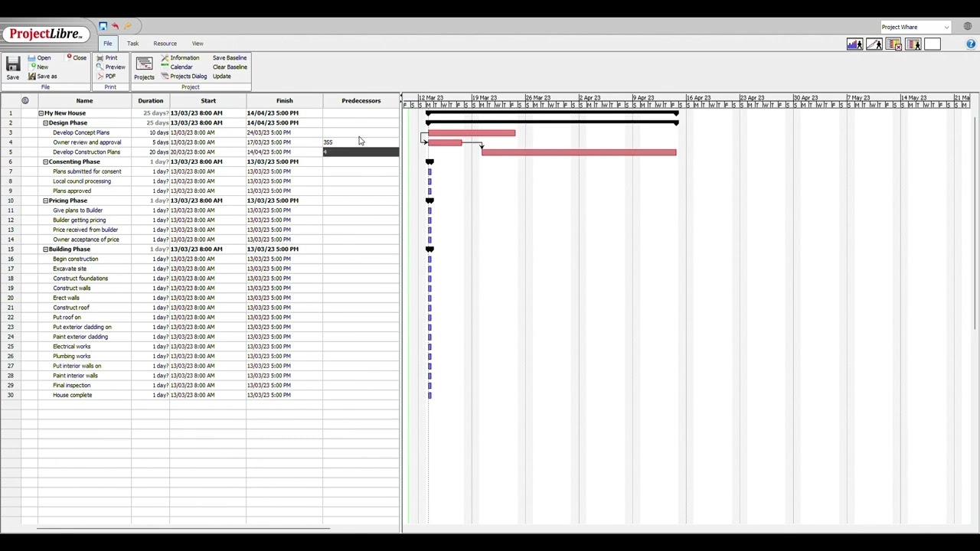This screenshot has width=980, height=551.
Task: Click the Gantt chart vertical scrollbar
Action: click(x=976, y=222)
